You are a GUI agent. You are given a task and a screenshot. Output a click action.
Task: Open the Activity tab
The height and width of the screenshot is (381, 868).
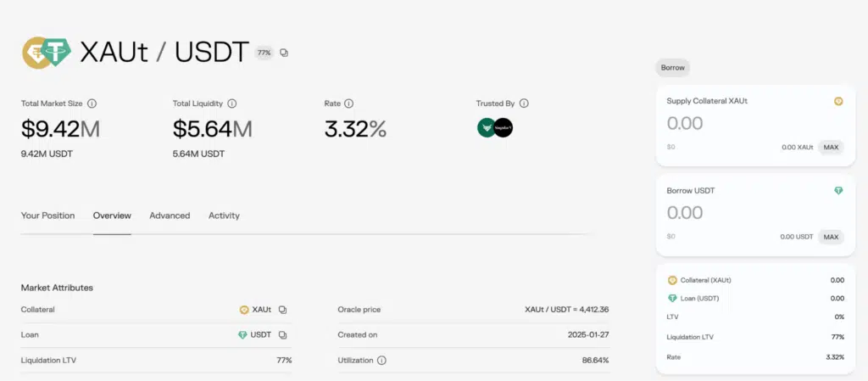click(224, 216)
